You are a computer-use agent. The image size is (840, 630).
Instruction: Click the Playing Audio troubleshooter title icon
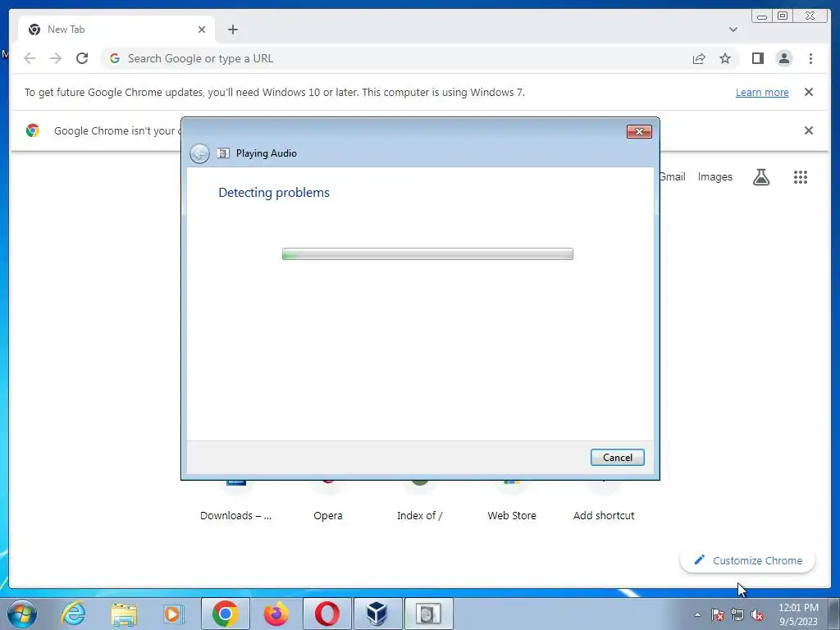223,153
